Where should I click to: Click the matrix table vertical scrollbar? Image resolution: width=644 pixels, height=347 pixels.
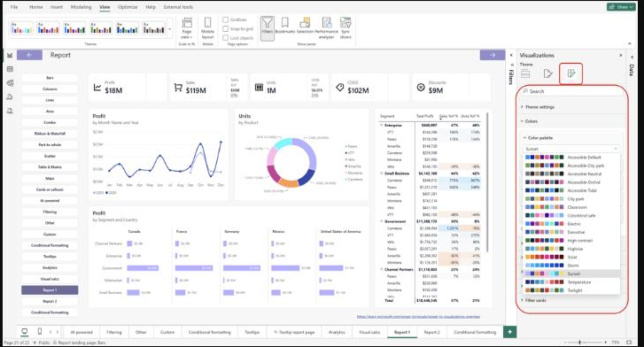point(487,182)
